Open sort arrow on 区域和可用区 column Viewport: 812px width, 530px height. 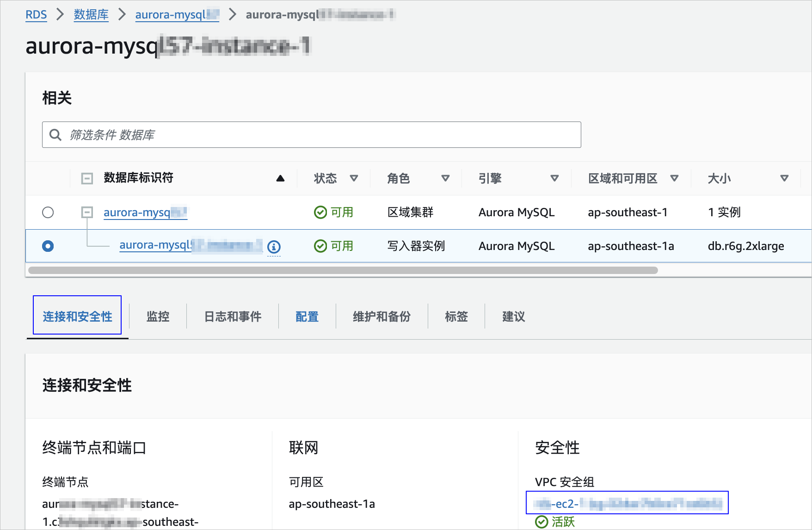coord(674,178)
